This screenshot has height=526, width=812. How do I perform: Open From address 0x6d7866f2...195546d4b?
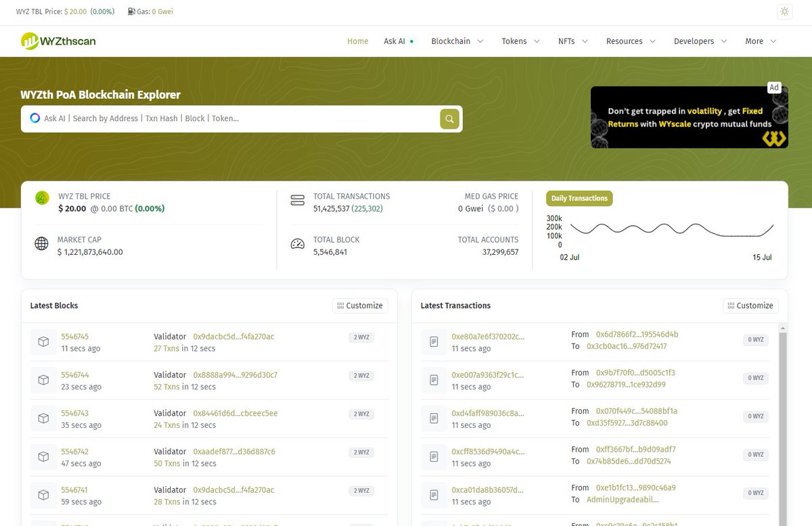coord(637,335)
